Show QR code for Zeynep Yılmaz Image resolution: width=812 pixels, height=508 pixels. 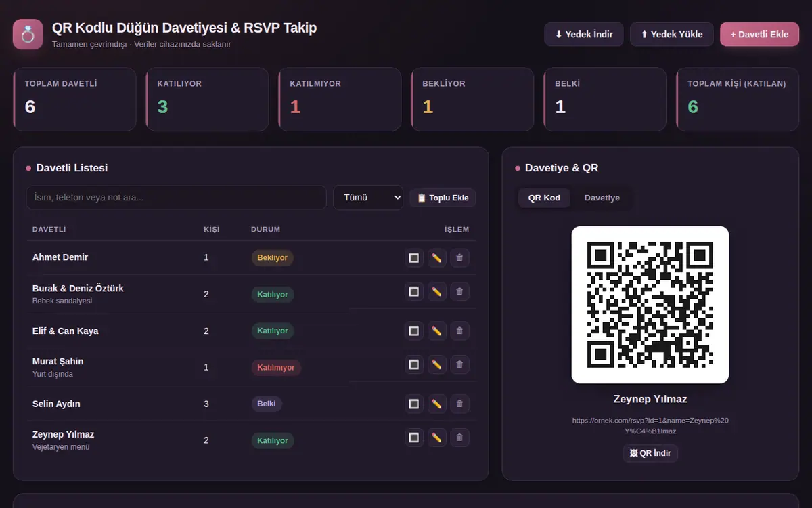[414, 438]
